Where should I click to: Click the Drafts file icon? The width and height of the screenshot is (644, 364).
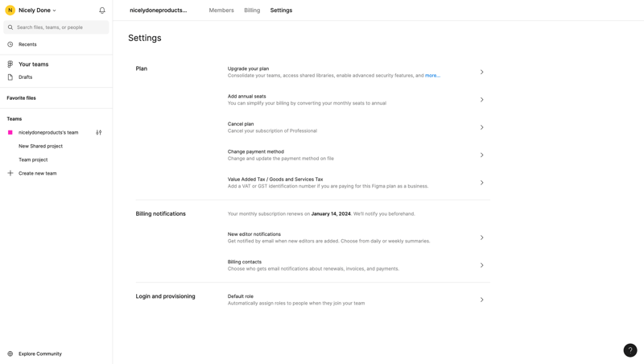coord(10,77)
